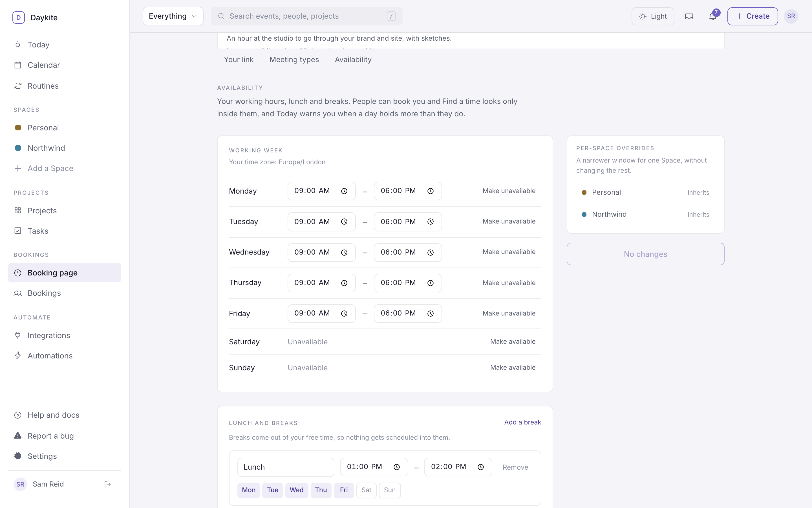
Task: Open the Wednesday start time clock picker
Action: pyautogui.click(x=344, y=253)
